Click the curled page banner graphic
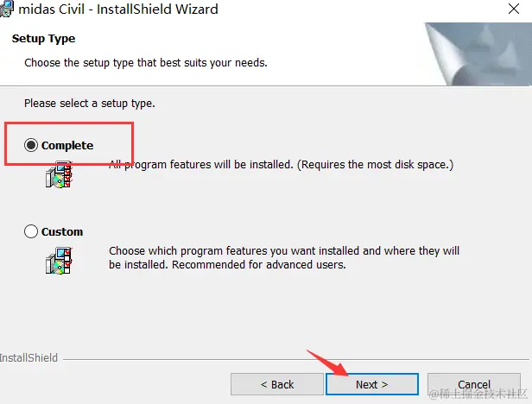This screenshot has height=404, width=532. click(x=478, y=54)
